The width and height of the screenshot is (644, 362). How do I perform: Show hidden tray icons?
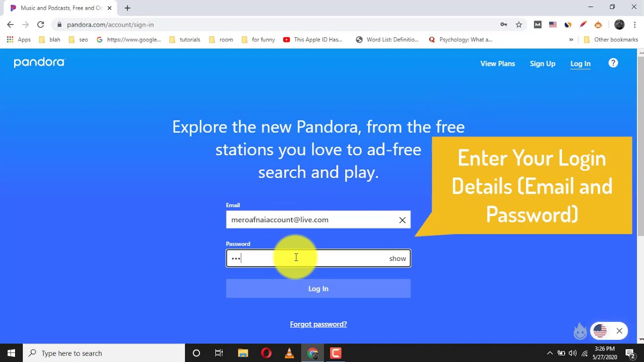click(549, 353)
